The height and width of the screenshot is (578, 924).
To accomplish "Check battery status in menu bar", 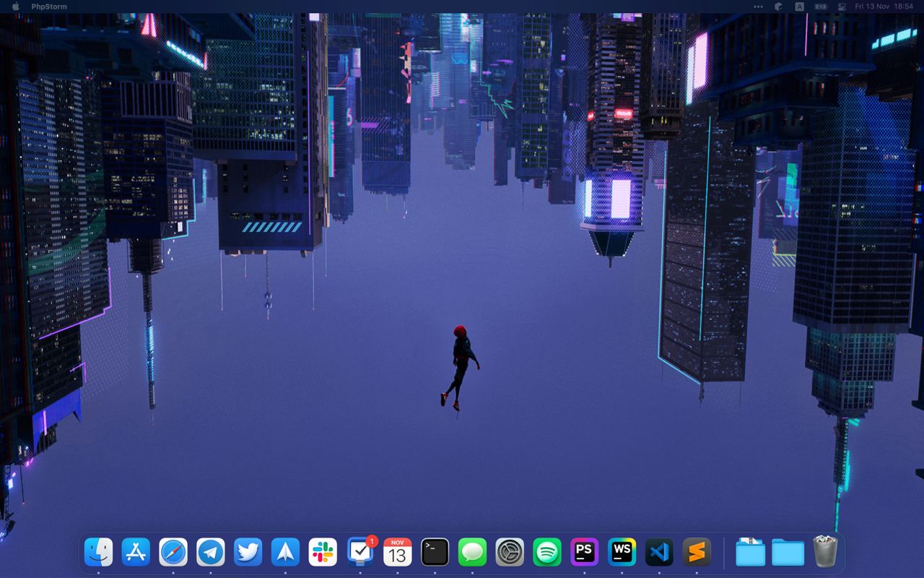I will coord(821,7).
